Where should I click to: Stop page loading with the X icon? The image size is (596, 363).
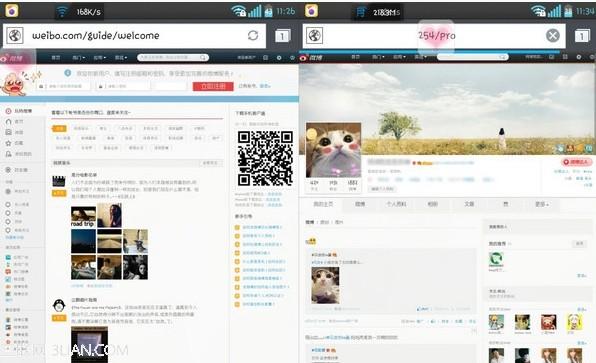tap(553, 36)
